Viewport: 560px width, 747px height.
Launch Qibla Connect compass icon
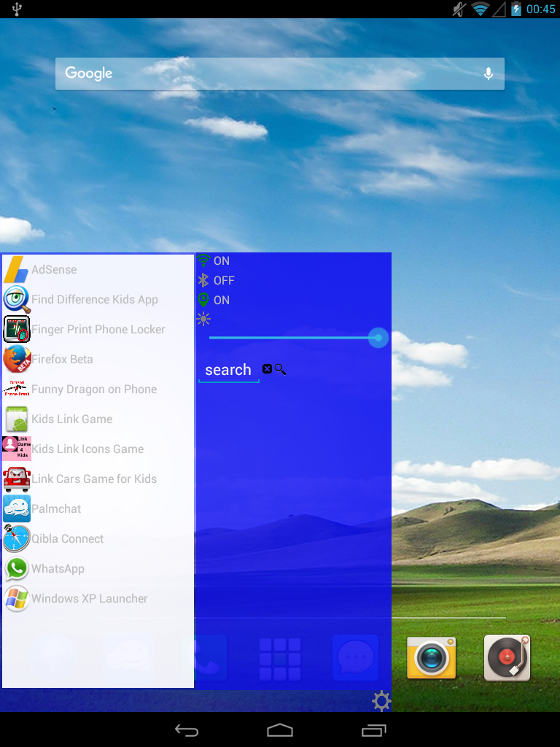17,538
